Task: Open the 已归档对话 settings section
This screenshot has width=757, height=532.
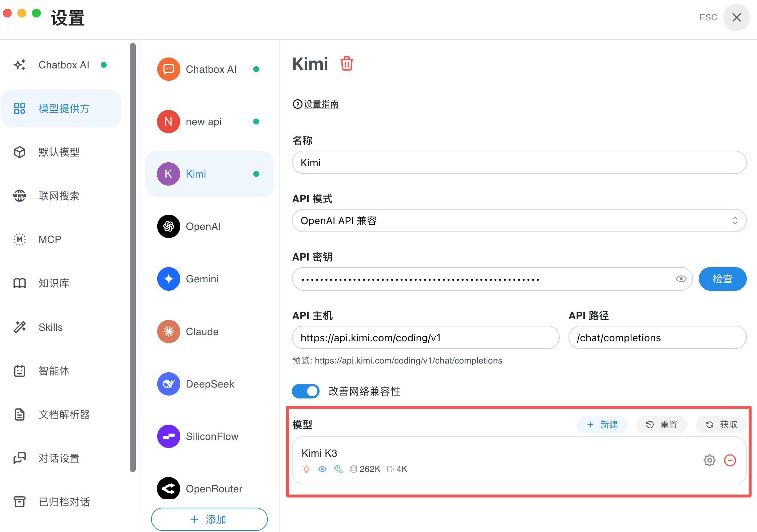Action: tap(61, 502)
